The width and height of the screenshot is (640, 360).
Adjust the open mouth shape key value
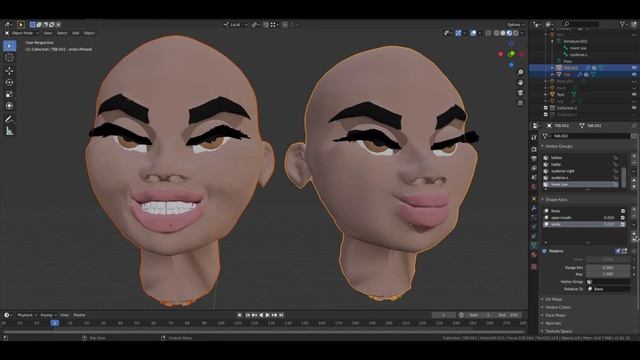tap(609, 218)
